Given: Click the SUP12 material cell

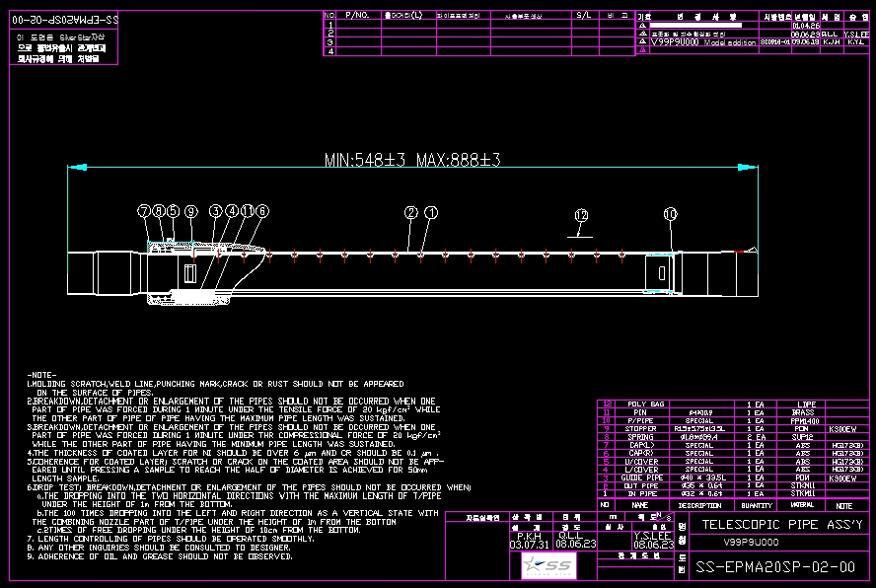Looking at the screenshot, I should coord(803,437).
